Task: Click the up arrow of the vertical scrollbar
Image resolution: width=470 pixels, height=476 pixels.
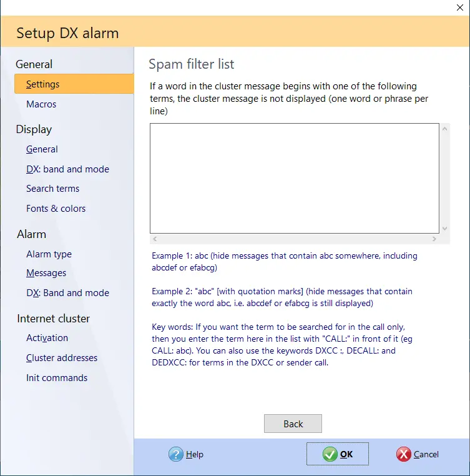Action: (x=445, y=129)
